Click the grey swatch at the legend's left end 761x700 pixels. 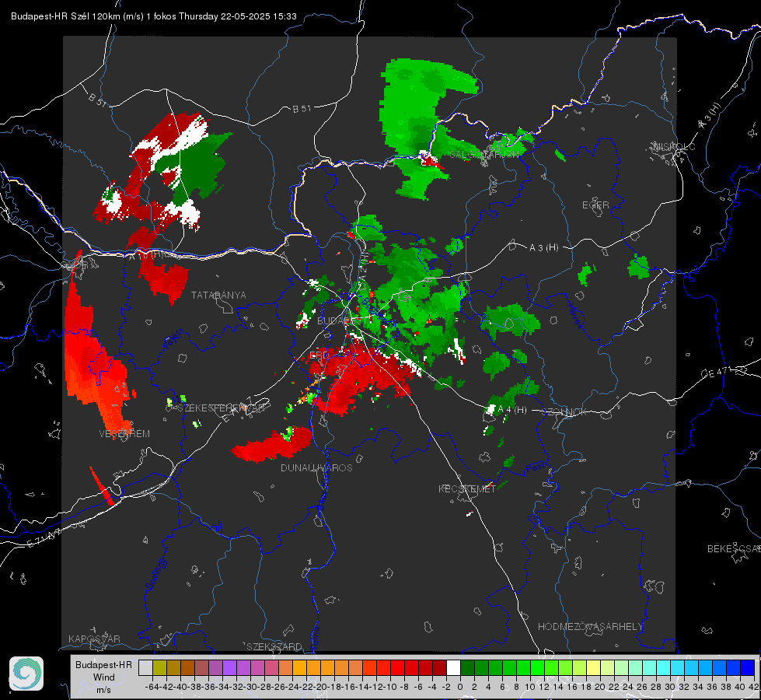pyautogui.click(x=145, y=668)
